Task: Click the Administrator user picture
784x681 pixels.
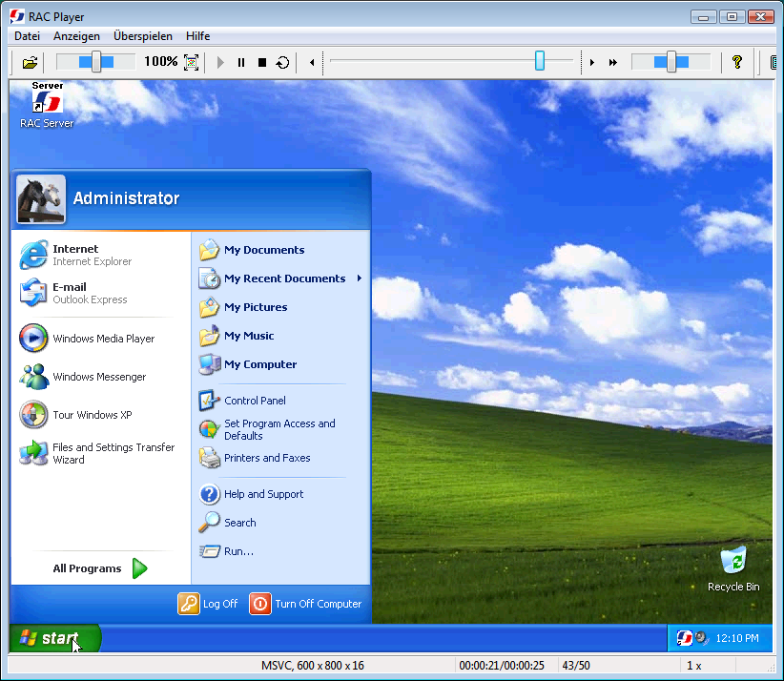Action: pyautogui.click(x=41, y=199)
